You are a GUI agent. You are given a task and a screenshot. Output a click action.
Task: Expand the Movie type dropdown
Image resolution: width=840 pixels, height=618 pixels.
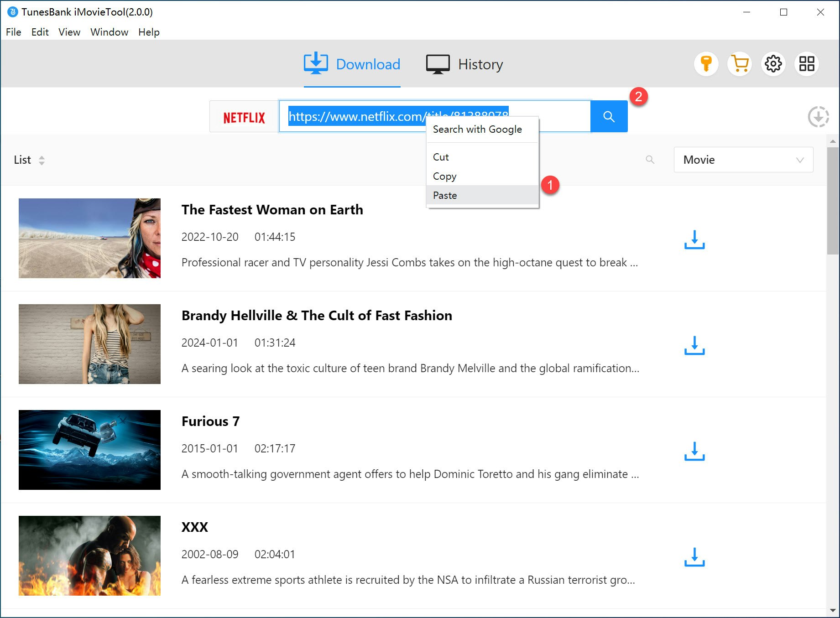point(743,160)
